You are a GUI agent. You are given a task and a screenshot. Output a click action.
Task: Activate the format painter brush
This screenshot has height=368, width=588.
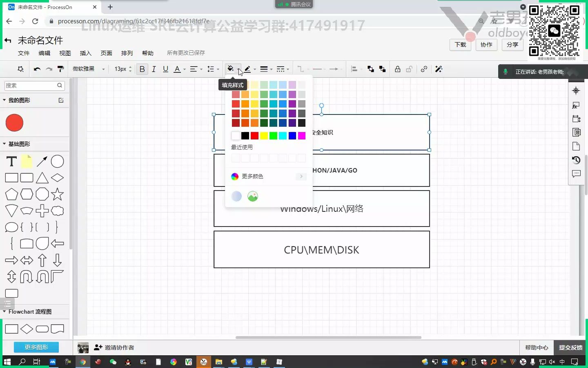[x=60, y=69]
